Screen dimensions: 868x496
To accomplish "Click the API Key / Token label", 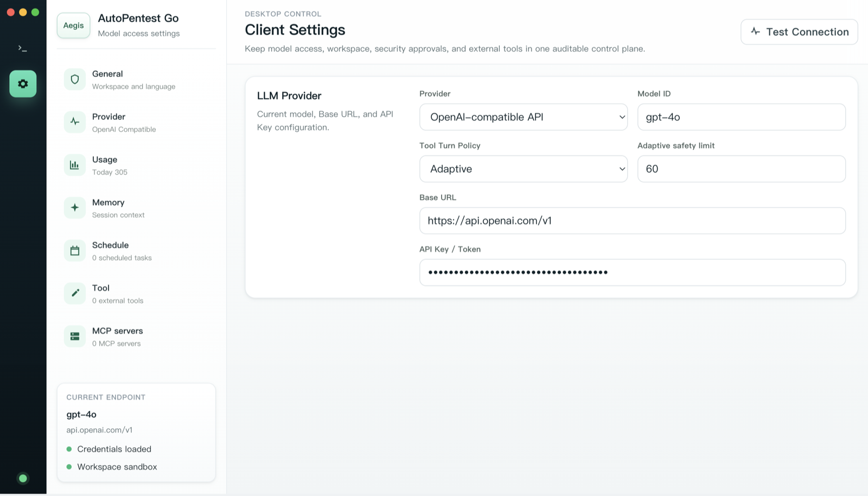I will [x=450, y=249].
